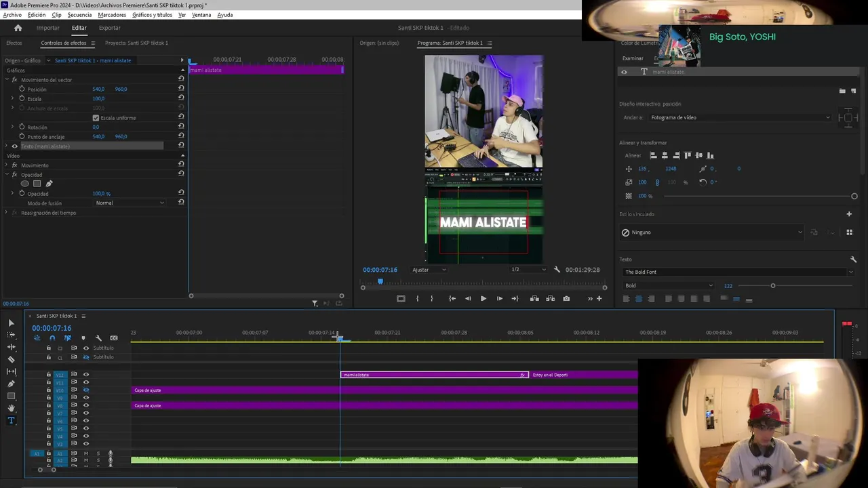
Task: Select the Track Select Forward tool
Action: pyautogui.click(x=11, y=335)
